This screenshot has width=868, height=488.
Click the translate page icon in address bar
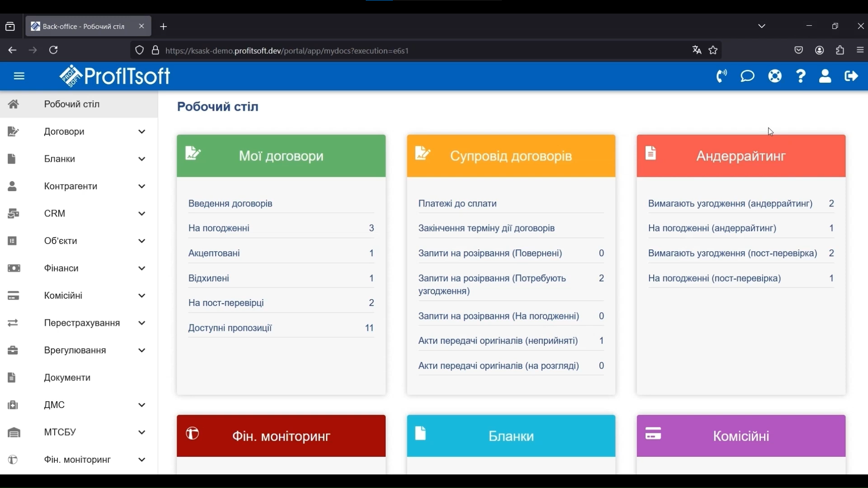pos(697,51)
